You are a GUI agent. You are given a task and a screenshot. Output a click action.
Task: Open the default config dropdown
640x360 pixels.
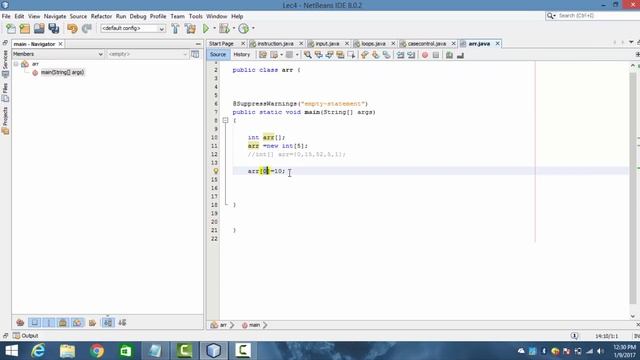(x=133, y=29)
